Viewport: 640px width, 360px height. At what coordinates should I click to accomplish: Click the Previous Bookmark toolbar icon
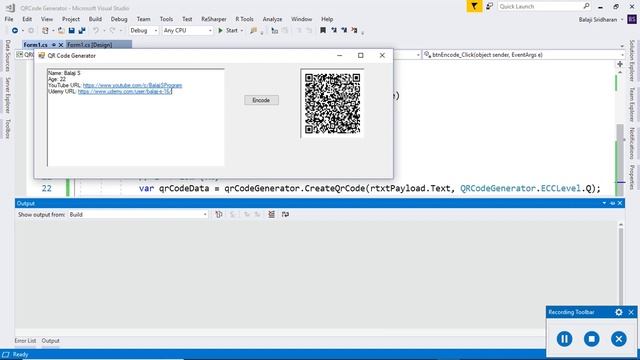click(334, 30)
